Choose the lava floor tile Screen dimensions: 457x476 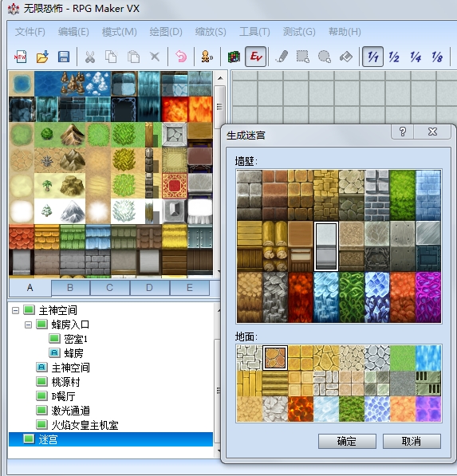click(x=301, y=409)
